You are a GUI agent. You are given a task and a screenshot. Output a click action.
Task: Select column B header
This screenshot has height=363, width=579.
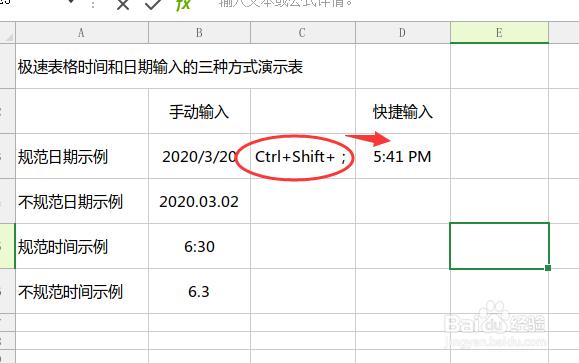199,33
